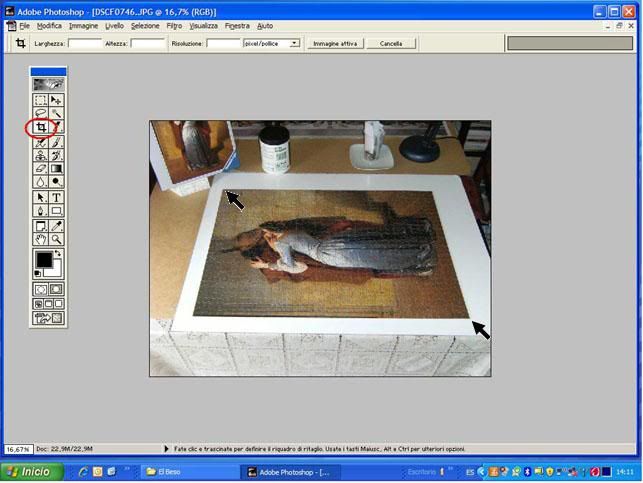
Task: Pick the Dodge tool
Action: coord(56,181)
